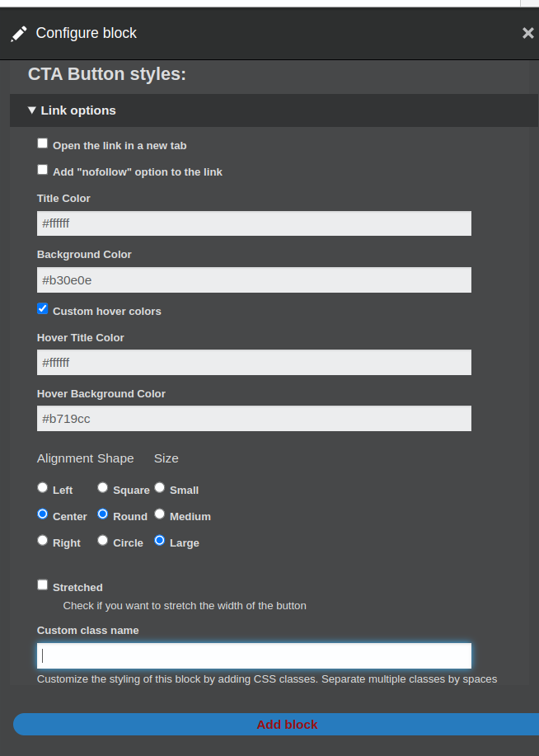Select the Small size
This screenshot has height=756, width=539.
159,486
